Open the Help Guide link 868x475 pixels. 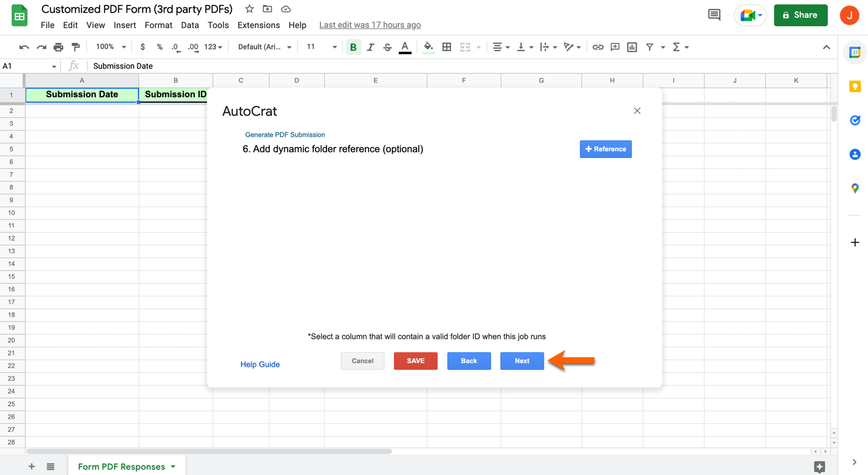(260, 364)
